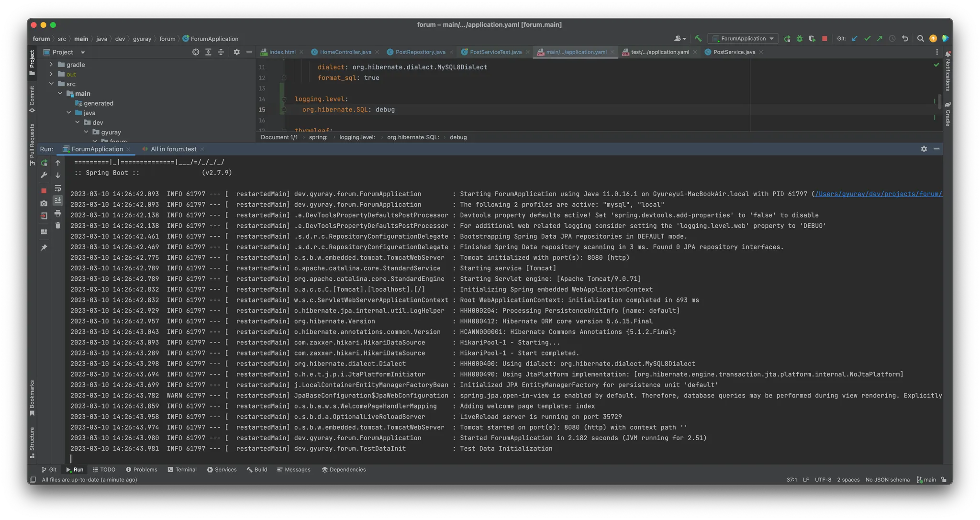Click the Debug bug icon in toolbar
Image resolution: width=980 pixels, height=520 pixels.
click(799, 39)
